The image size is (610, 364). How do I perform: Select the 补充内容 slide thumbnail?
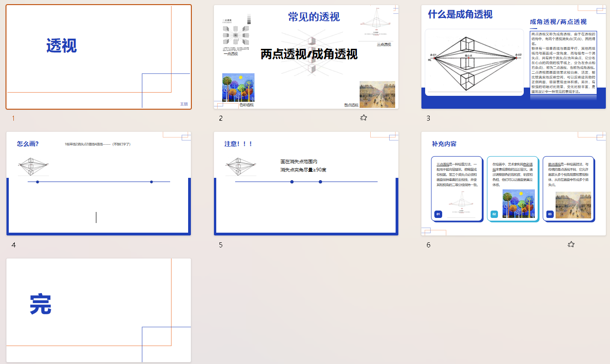coord(513,183)
